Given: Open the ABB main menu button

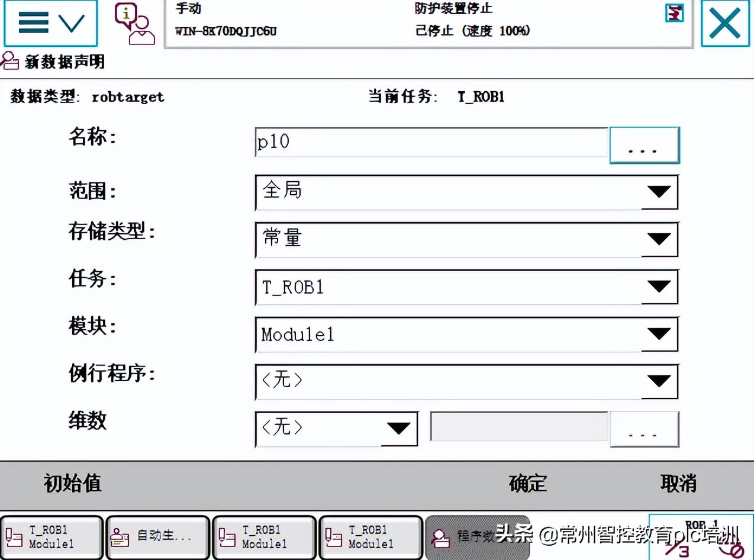Looking at the screenshot, I should click(51, 23).
